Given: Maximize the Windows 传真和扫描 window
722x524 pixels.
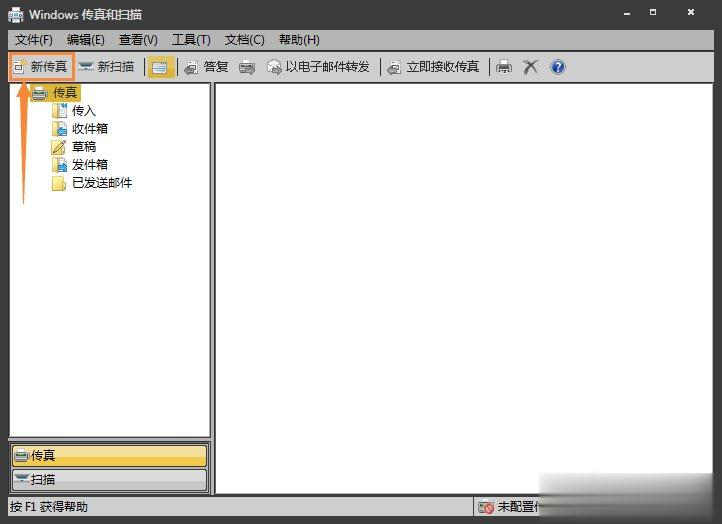Looking at the screenshot, I should (x=653, y=12).
